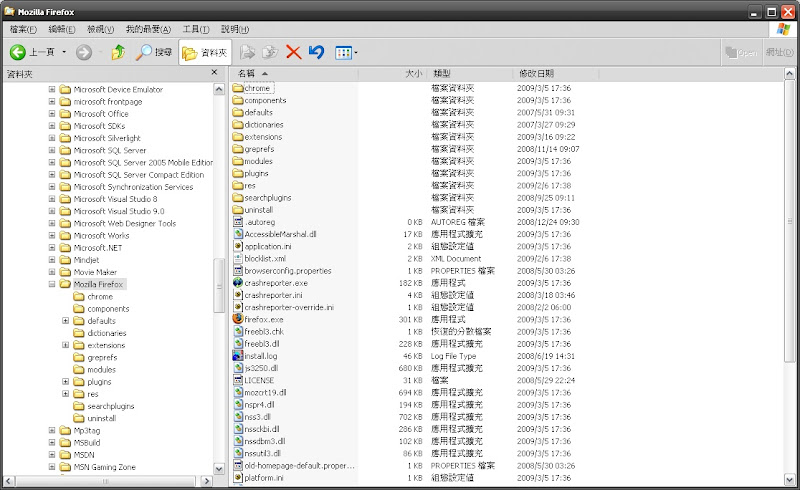Select the nss3.dll file icon
800x490 pixels.
(238, 416)
